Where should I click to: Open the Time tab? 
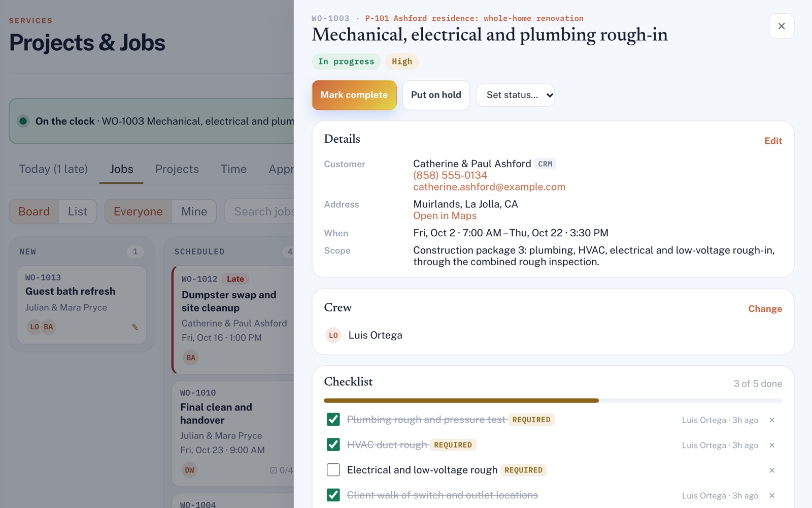point(233,169)
